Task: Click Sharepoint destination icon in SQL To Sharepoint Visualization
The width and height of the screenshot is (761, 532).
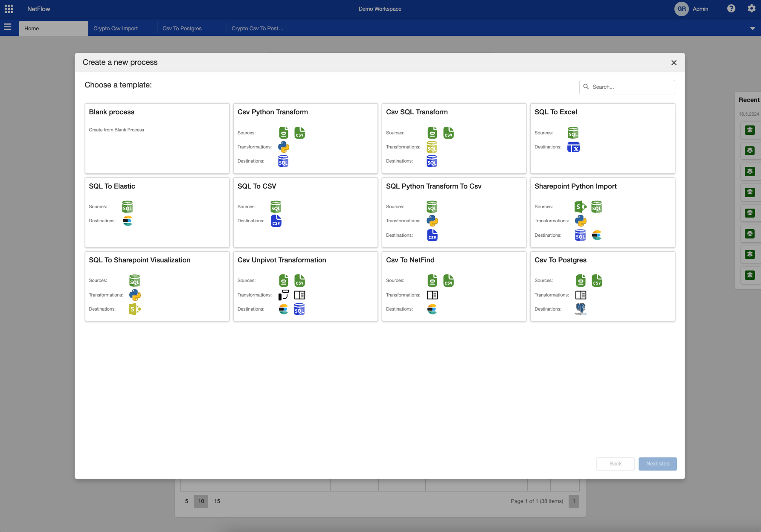Action: [135, 309]
